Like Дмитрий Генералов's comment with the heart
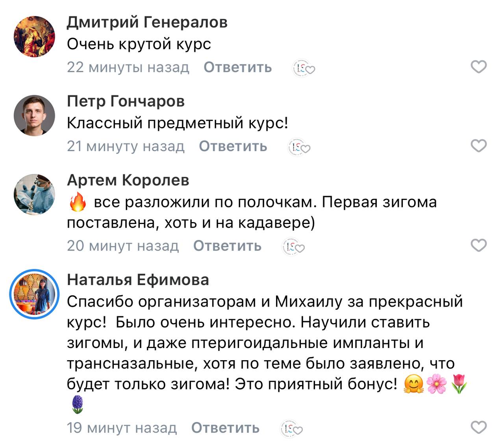This screenshot has height=448, width=504. [x=479, y=67]
